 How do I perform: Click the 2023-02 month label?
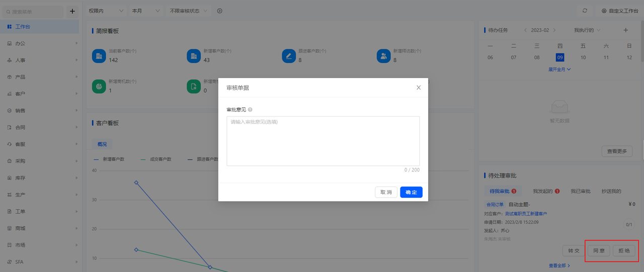[540, 30]
